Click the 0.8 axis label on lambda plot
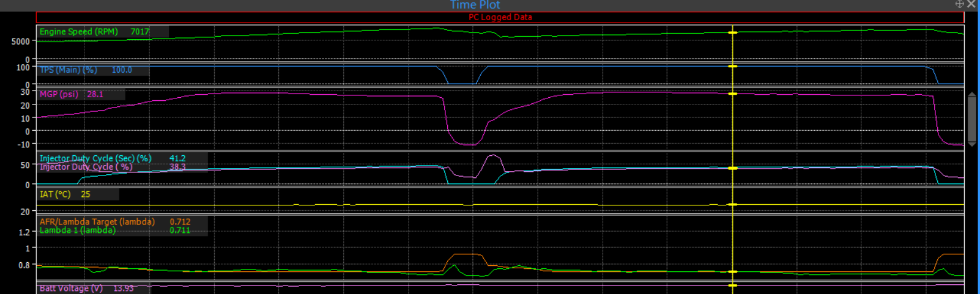The height and width of the screenshot is (294, 980). [x=24, y=265]
